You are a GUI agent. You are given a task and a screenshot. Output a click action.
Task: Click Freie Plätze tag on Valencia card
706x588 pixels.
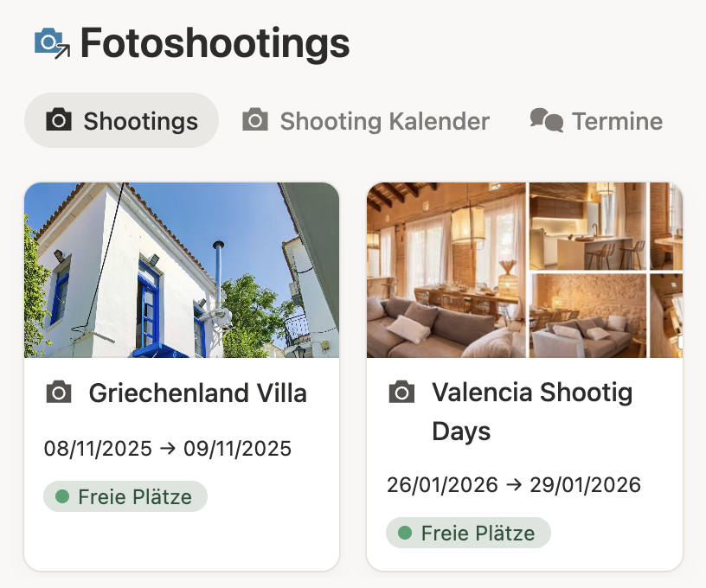point(468,533)
